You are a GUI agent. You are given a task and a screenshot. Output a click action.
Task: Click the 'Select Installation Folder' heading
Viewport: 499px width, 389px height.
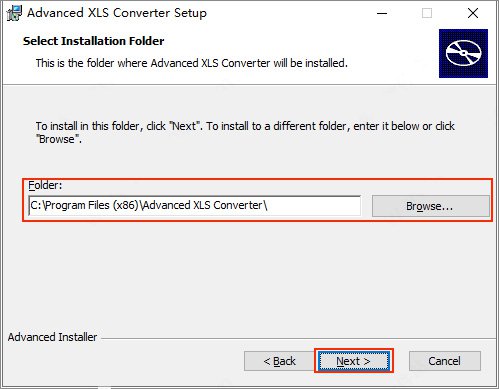click(94, 41)
